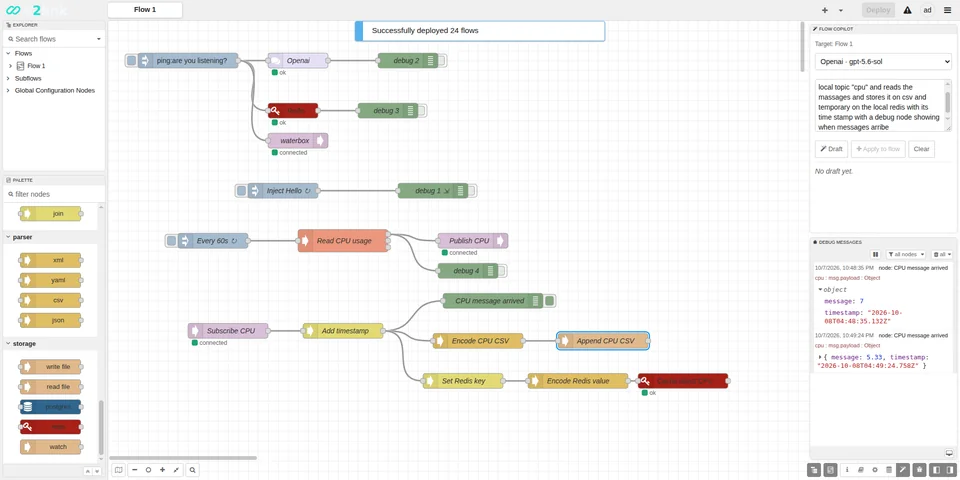
Task: Switch to the Flow 1 tab
Action: (x=145, y=10)
